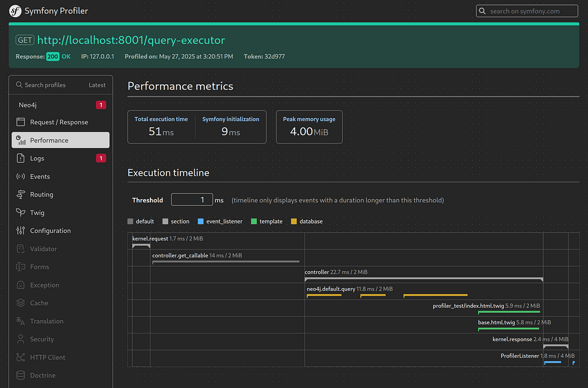Image resolution: width=588 pixels, height=388 pixels.
Task: Open the Latest profile link
Action: click(x=97, y=85)
